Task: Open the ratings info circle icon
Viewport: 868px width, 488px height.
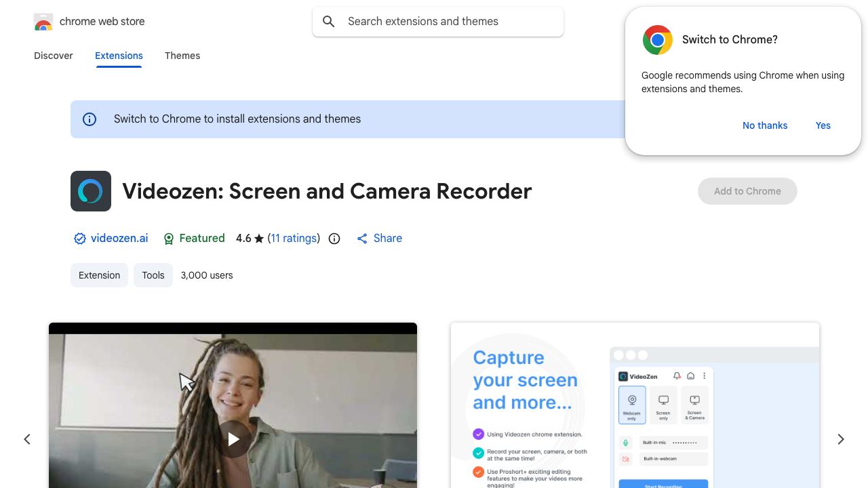Action: [334, 239]
